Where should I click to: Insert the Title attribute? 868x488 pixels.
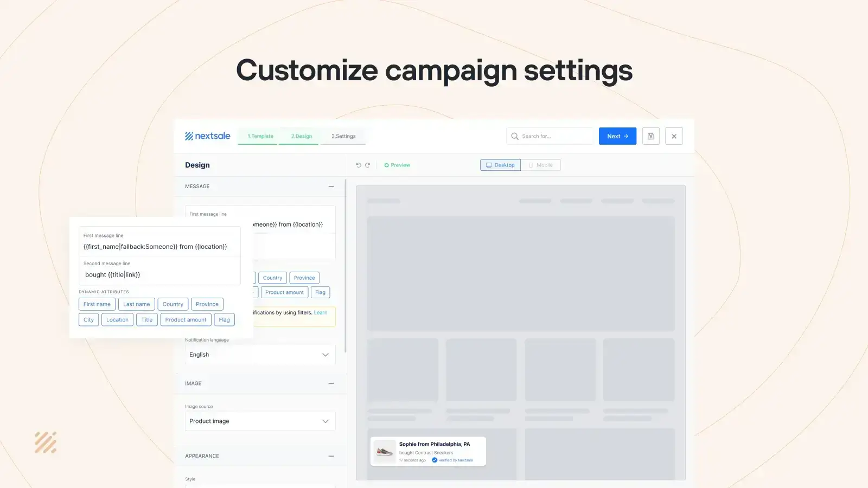pyautogui.click(x=147, y=320)
